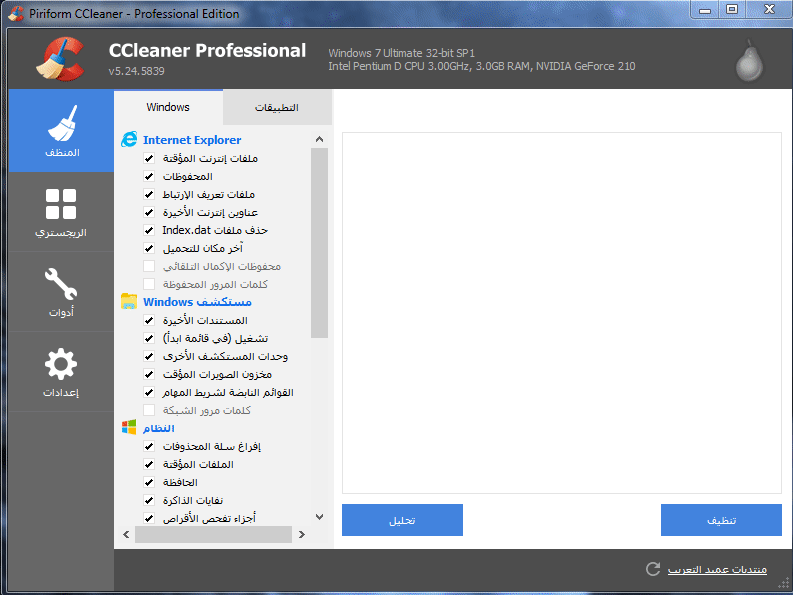Open the Cleaner section with broom icon
The height and width of the screenshot is (595, 793).
coord(61,130)
